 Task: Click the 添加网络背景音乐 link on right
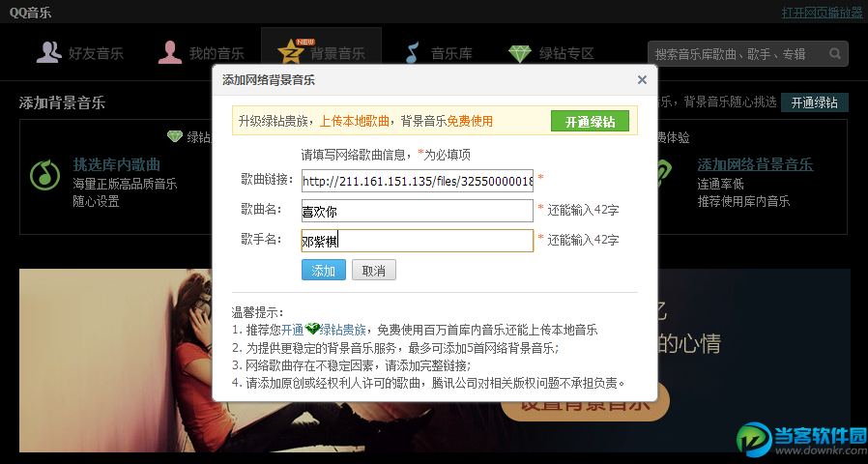tap(755, 164)
